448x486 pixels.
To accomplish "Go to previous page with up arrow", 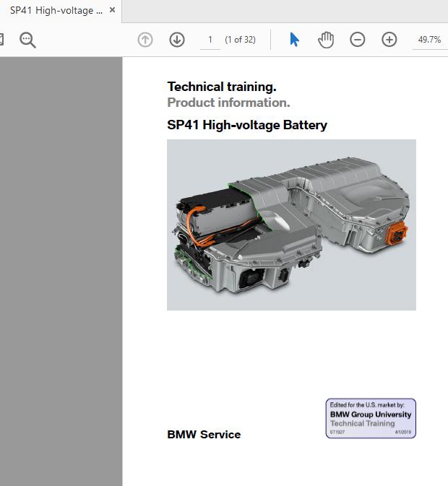I will click(x=145, y=40).
